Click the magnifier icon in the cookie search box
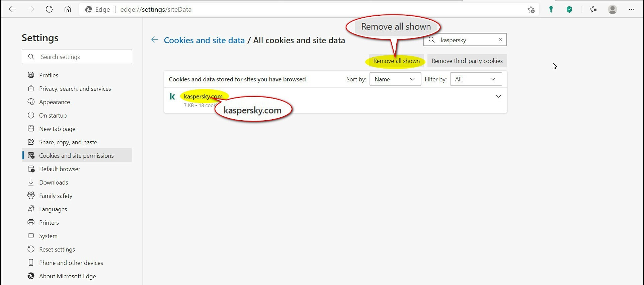This screenshot has height=285, width=644. point(432,40)
